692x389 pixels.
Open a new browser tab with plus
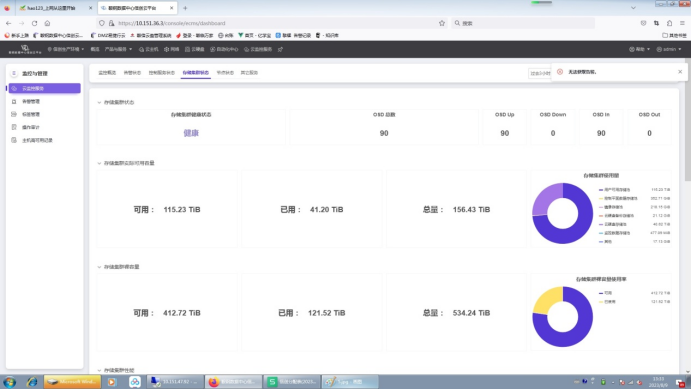pyautogui.click(x=185, y=8)
